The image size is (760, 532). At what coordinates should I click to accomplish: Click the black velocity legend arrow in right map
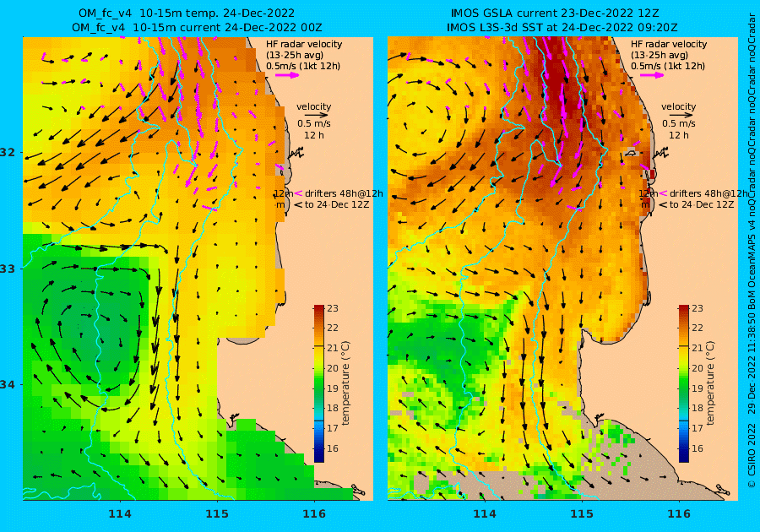(x=679, y=116)
